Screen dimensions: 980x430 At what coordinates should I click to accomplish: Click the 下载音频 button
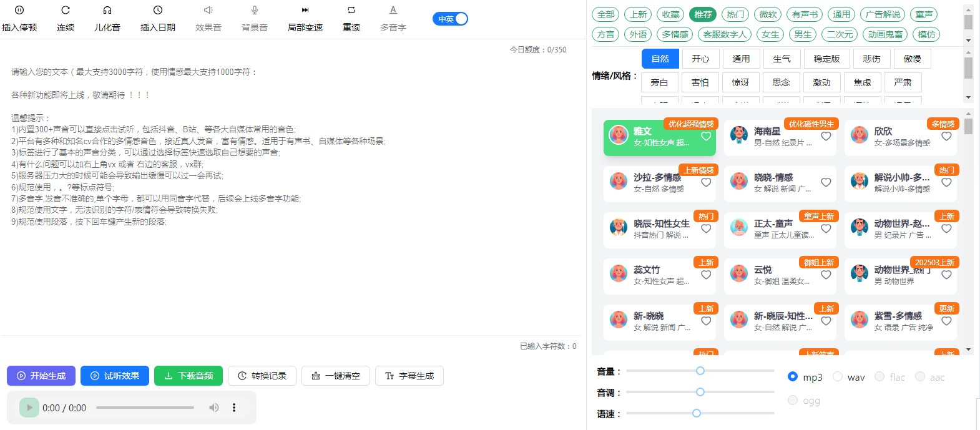189,376
